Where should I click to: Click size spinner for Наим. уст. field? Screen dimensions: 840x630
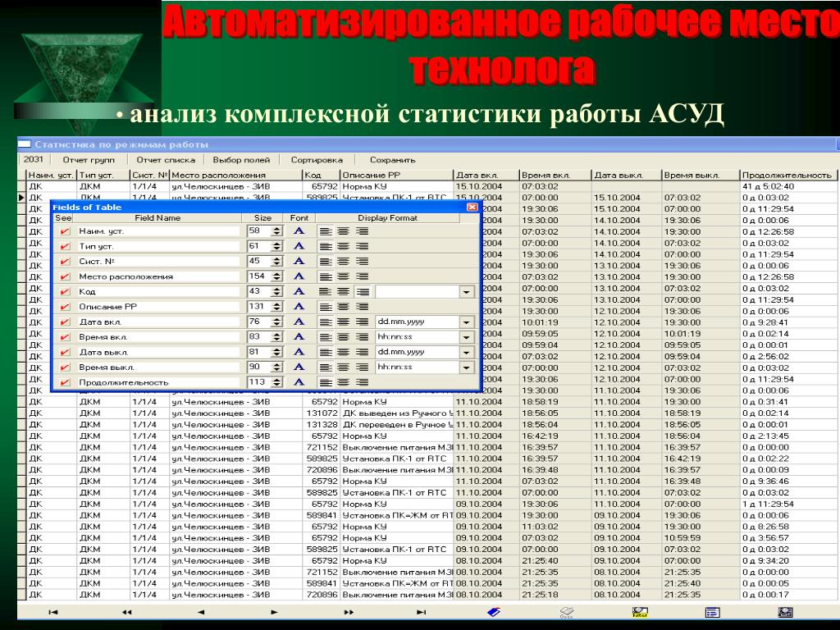point(276,231)
